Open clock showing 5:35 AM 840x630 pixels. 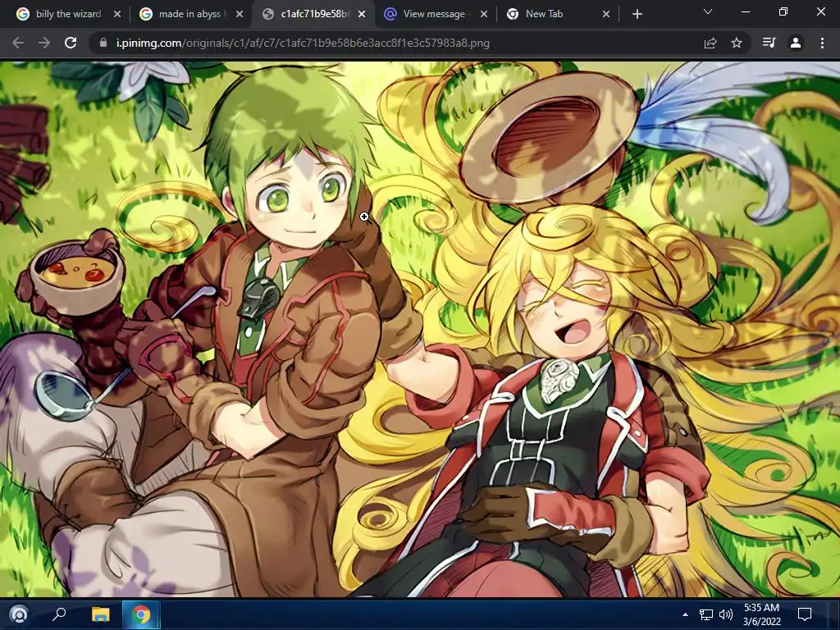click(761, 614)
